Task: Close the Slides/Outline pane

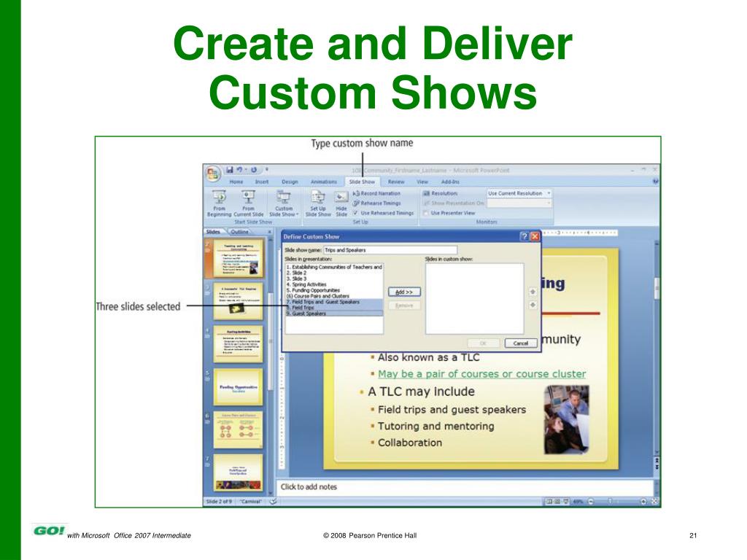Action: (269, 232)
